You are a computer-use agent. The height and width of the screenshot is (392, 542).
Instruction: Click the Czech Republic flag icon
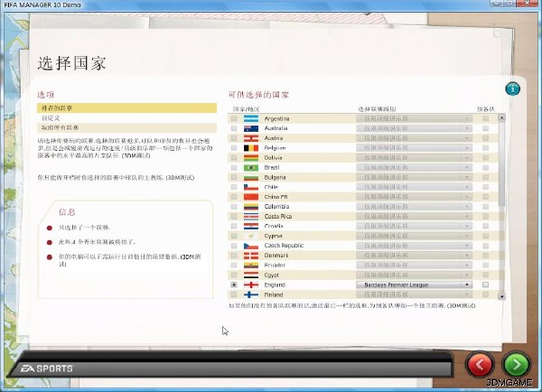click(x=251, y=246)
